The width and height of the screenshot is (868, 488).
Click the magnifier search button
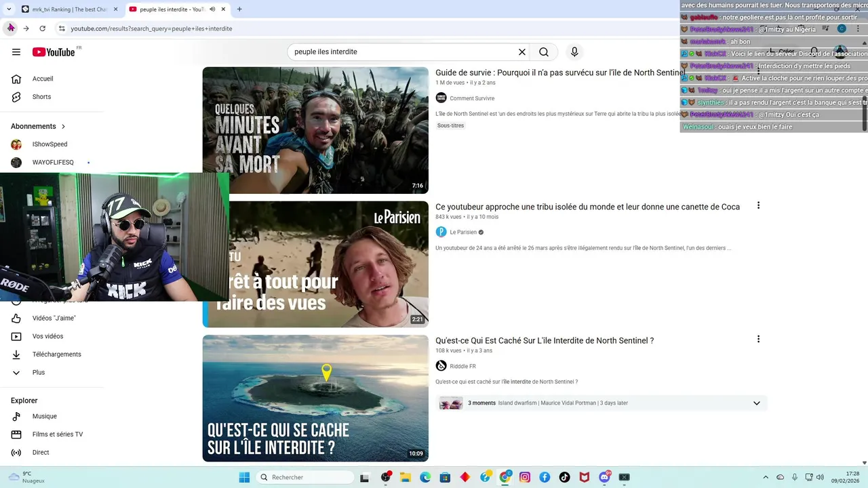coord(544,52)
